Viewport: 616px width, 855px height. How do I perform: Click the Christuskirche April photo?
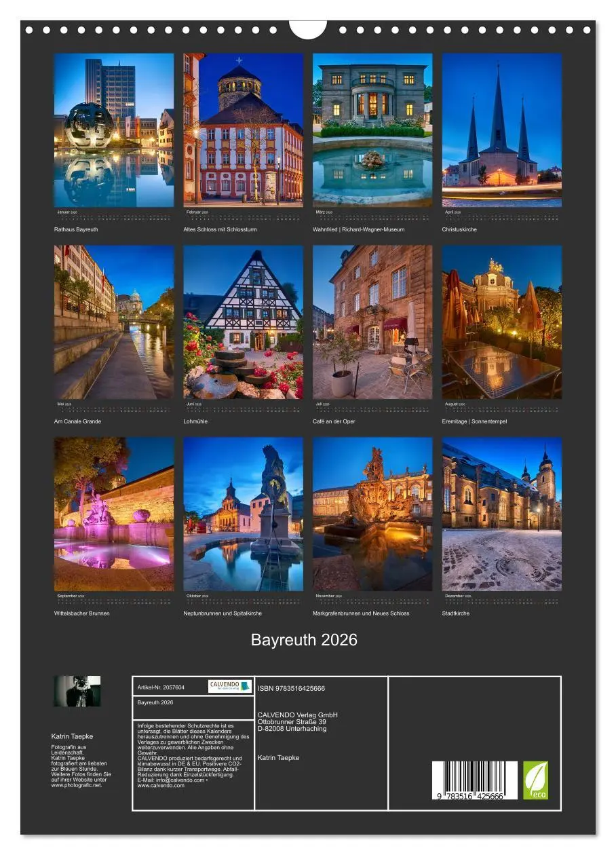[502, 130]
